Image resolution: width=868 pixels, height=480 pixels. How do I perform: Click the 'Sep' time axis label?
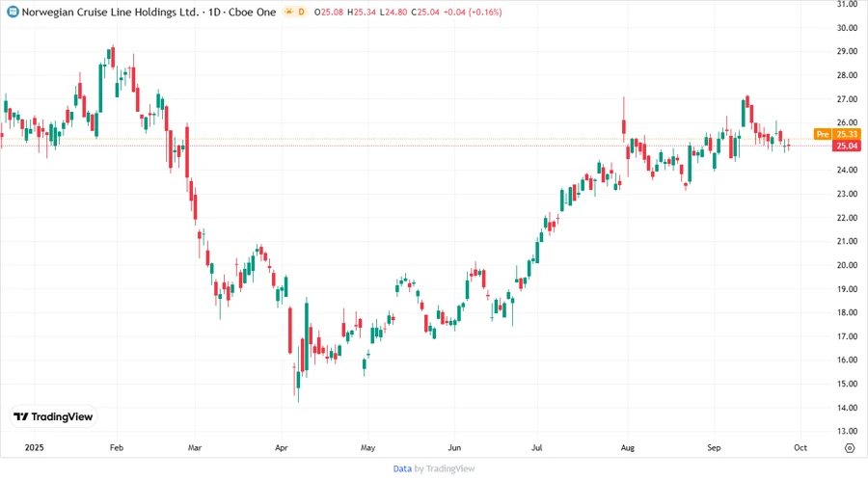[714, 447]
